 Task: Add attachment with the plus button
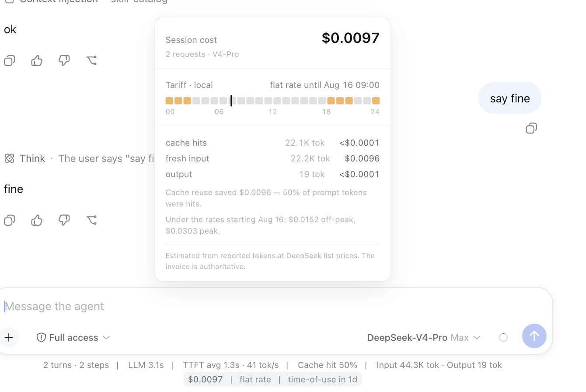[9, 337]
